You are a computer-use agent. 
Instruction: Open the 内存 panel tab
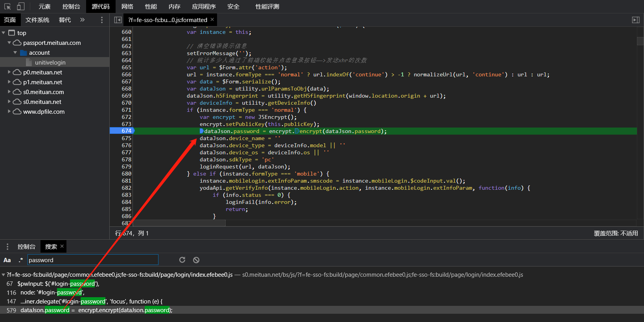[x=175, y=6]
